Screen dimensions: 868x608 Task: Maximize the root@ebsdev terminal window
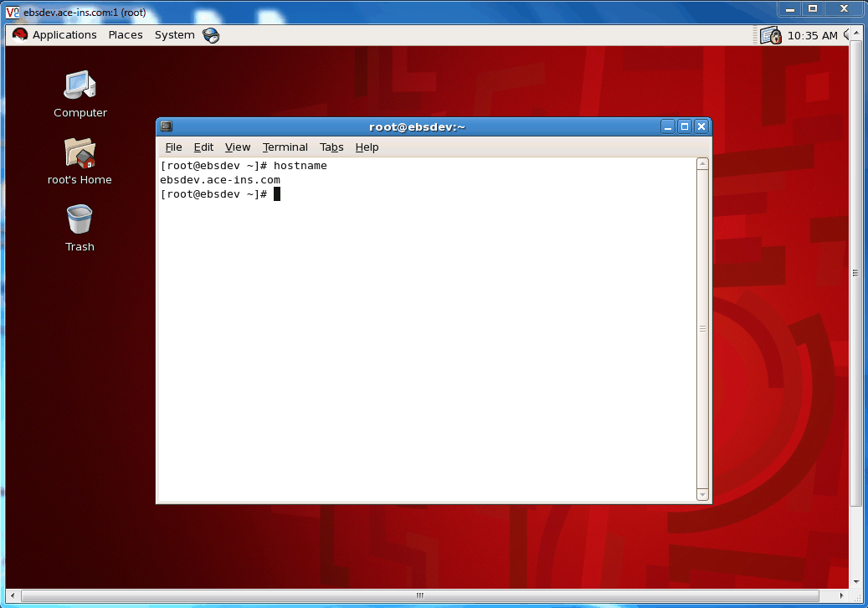(685, 126)
